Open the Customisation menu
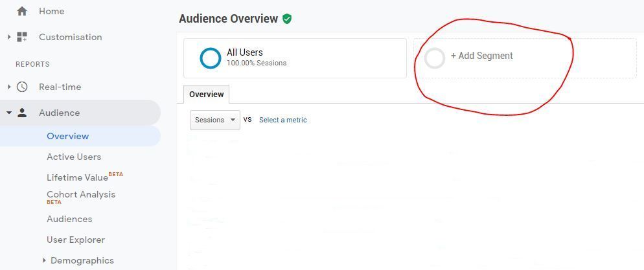 coord(70,37)
